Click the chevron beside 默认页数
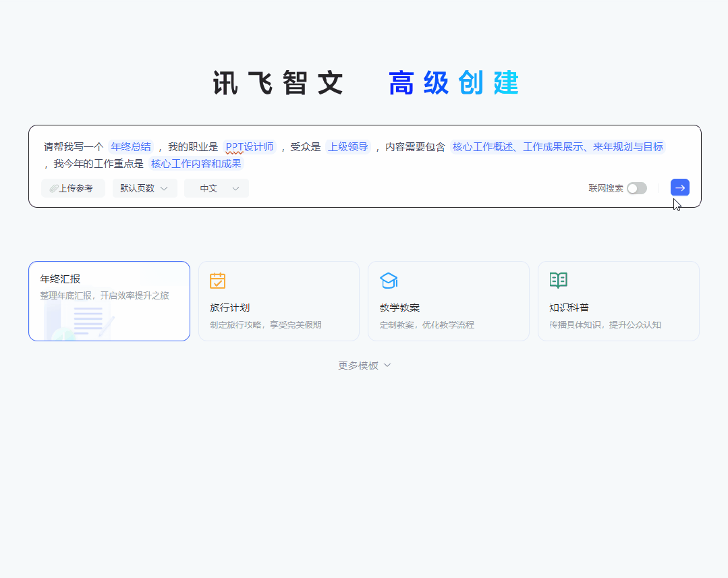Viewport: 728px width, 578px height. pyautogui.click(x=163, y=188)
